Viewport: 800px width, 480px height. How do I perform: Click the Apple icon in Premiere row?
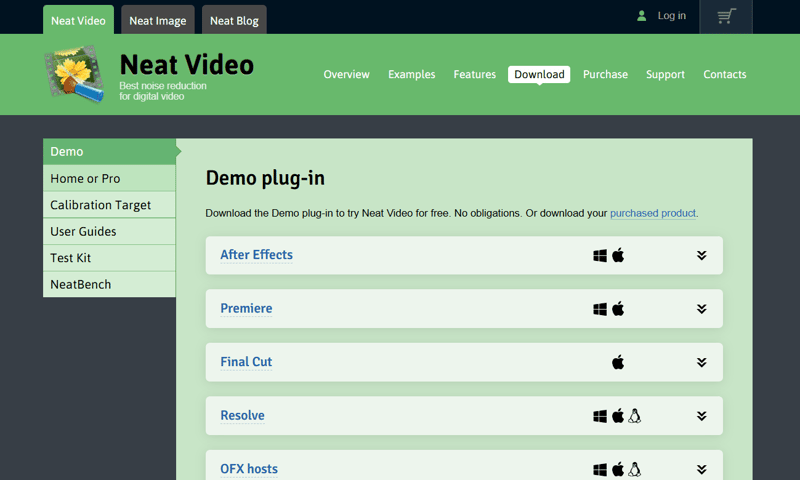coord(618,309)
